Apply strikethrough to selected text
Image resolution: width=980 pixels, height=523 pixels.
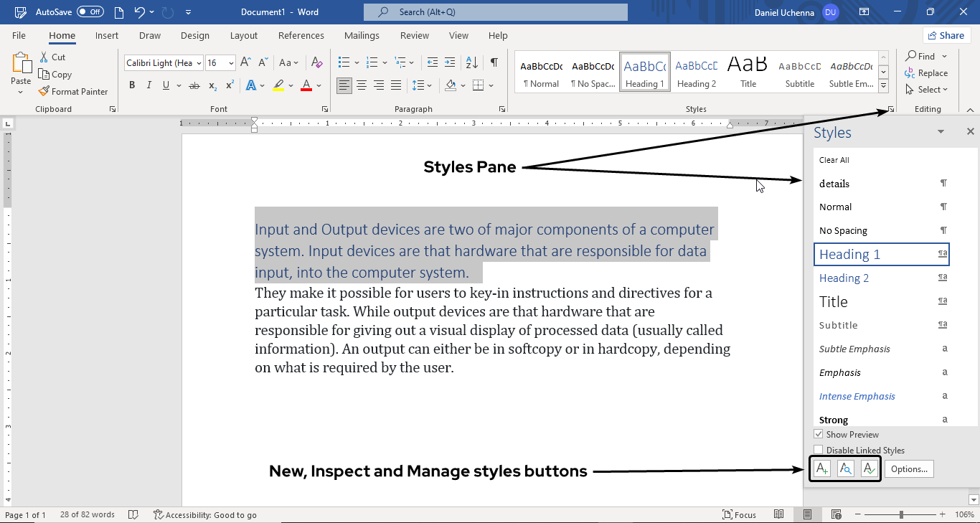click(194, 85)
